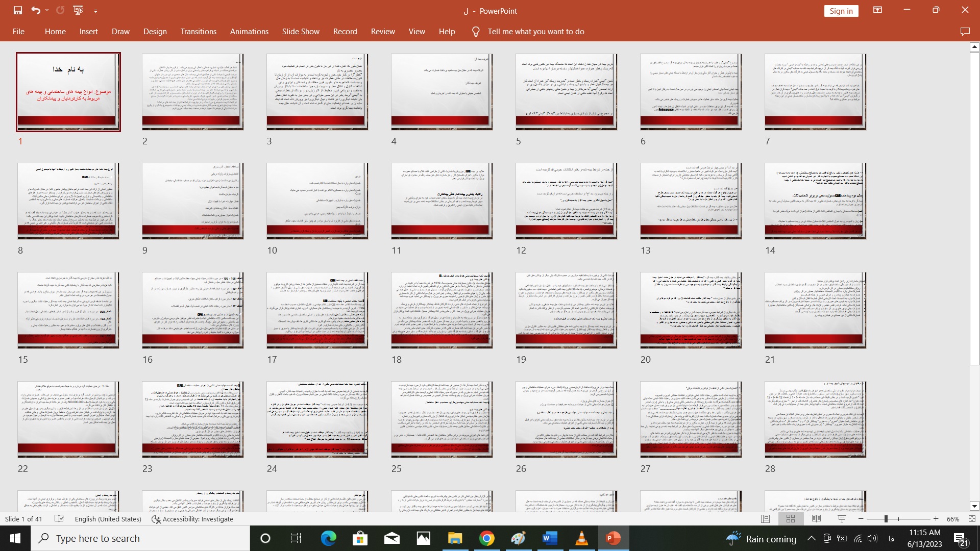Screen dimensions: 980x551
Task: Fit slides to current window icon
Action: [x=972, y=519]
